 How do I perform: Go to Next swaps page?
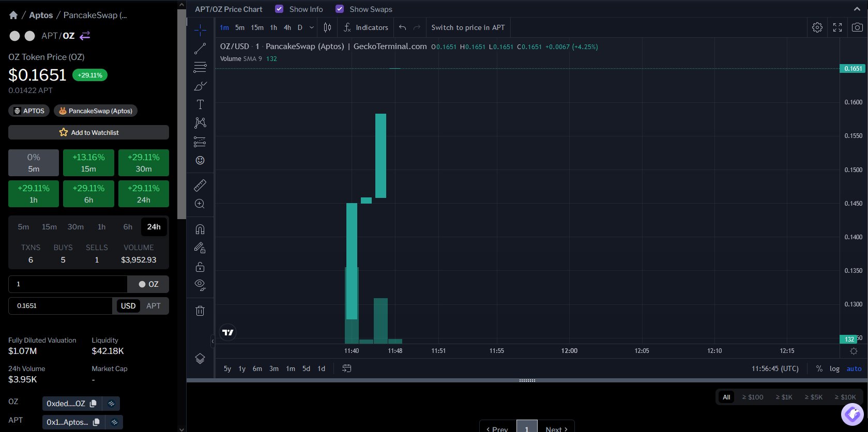click(556, 428)
